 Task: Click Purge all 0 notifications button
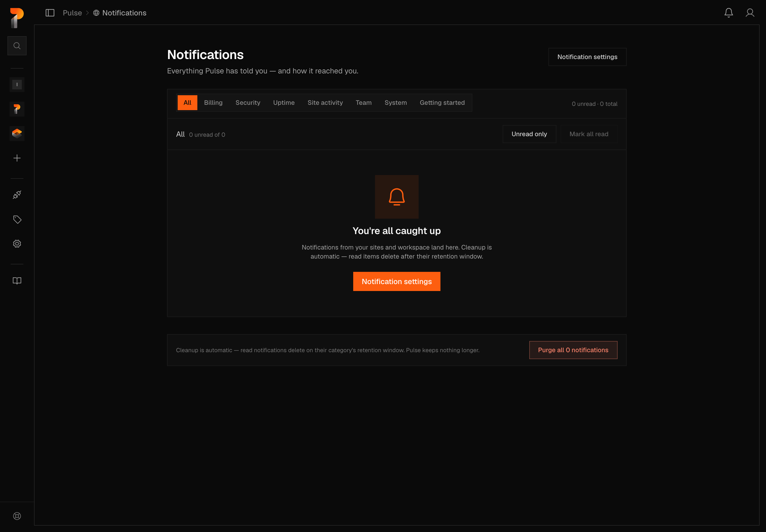click(x=573, y=350)
